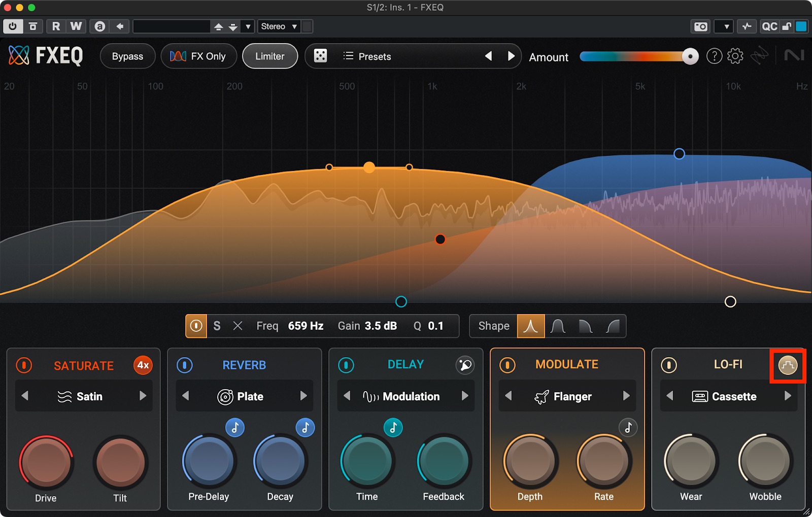Enable host automation Read button
This screenshot has height=517, width=812.
point(56,26)
